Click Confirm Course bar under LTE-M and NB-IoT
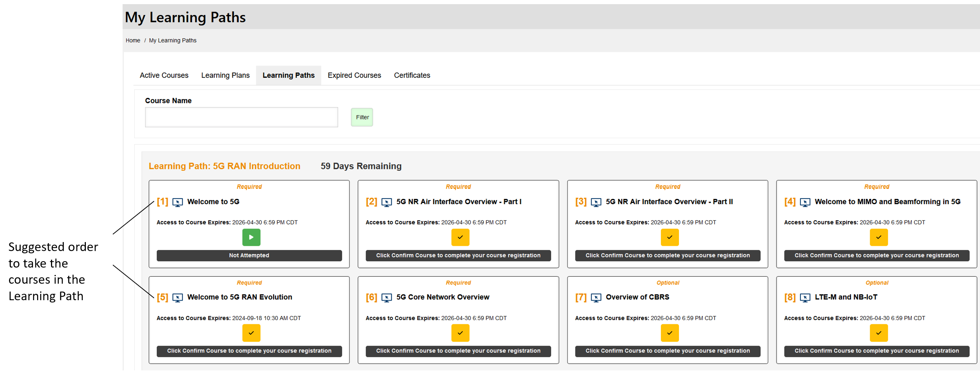This screenshot has height=376, width=980. 877,351
